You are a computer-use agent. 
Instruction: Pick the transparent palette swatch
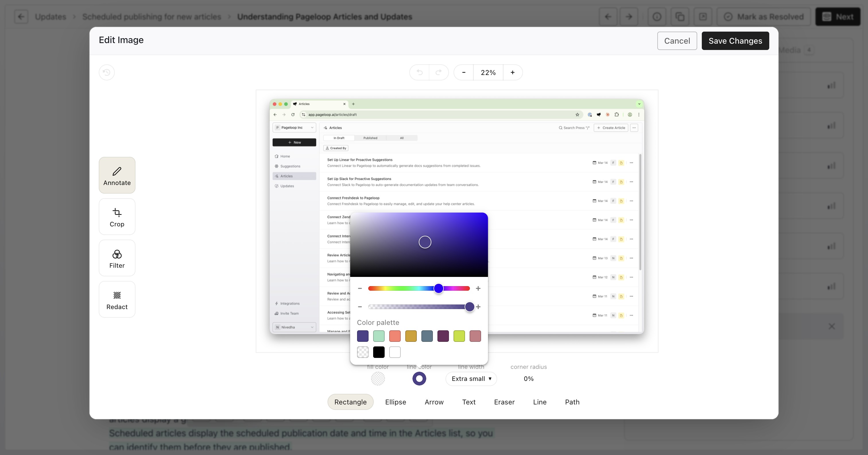(x=363, y=352)
